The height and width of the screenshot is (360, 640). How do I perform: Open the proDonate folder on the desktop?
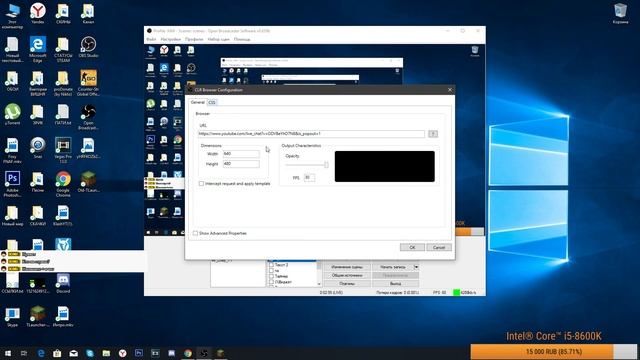[63, 83]
